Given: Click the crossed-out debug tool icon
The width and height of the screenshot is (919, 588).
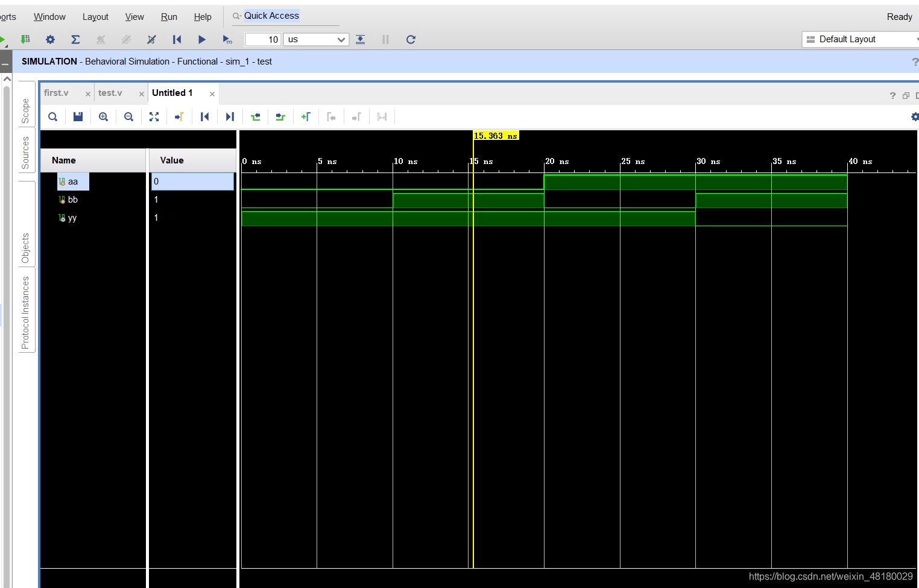Looking at the screenshot, I should pos(151,39).
